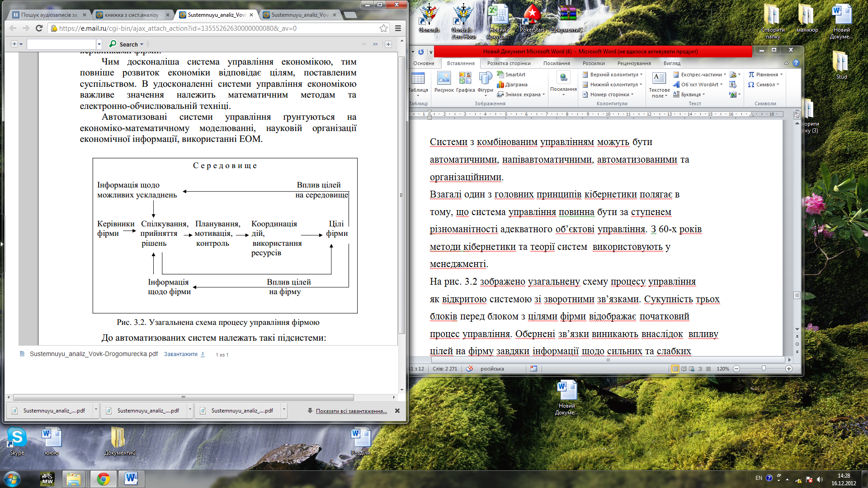Image resolution: width=868 pixels, height=488 pixels.
Task: Bookmark this page with the star
Action: (383, 28)
